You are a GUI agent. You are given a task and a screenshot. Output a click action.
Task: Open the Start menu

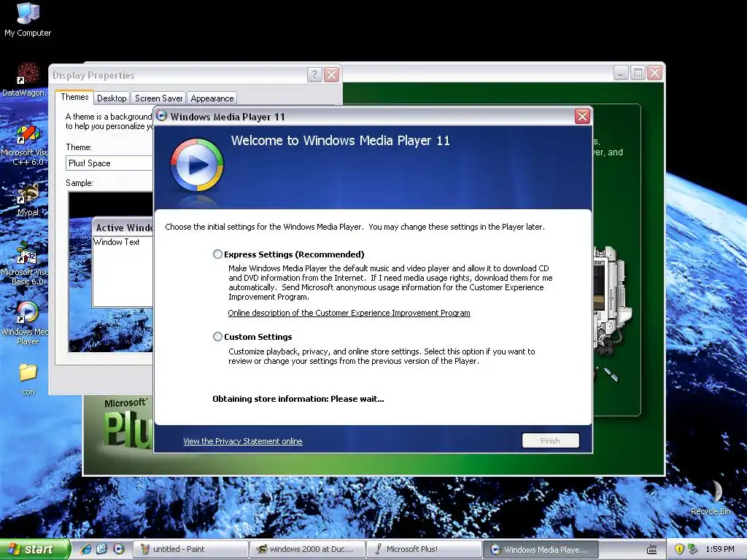(x=35, y=549)
